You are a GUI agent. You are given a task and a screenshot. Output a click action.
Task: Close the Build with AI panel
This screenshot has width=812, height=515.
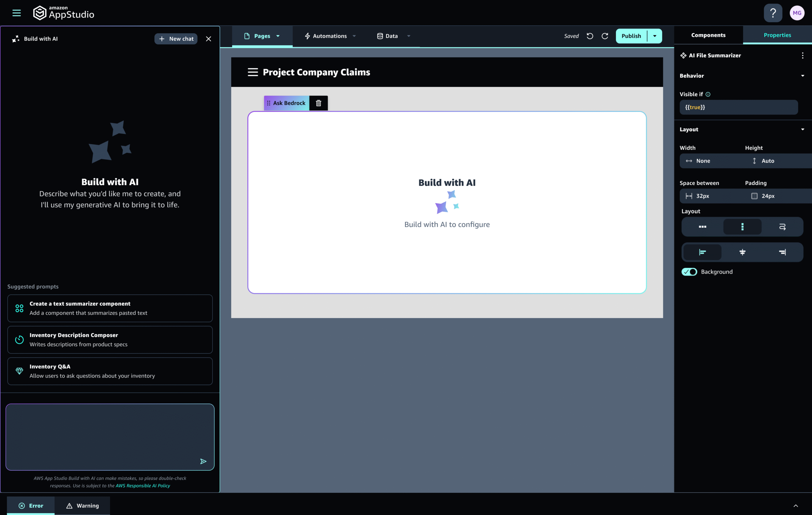coord(208,39)
